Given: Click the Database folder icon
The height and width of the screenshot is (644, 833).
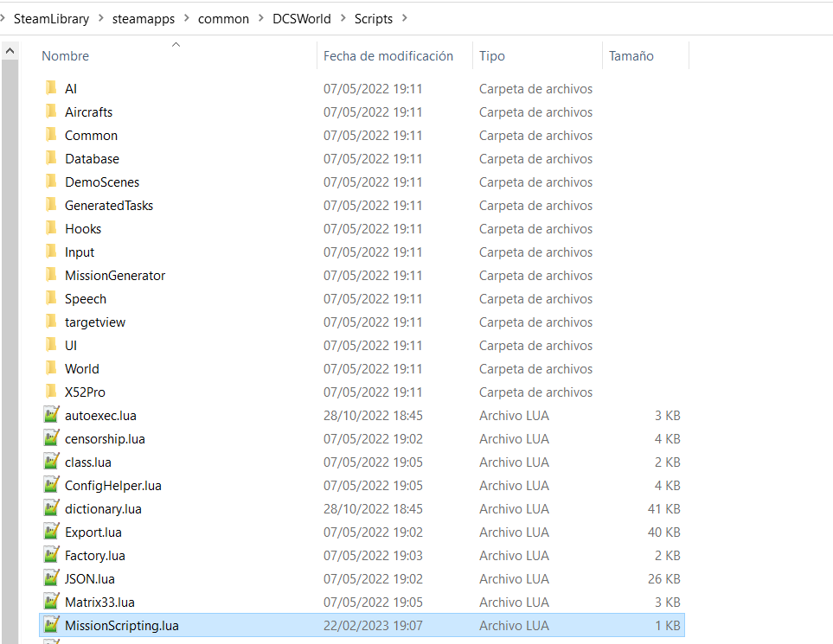Looking at the screenshot, I should click(51, 158).
